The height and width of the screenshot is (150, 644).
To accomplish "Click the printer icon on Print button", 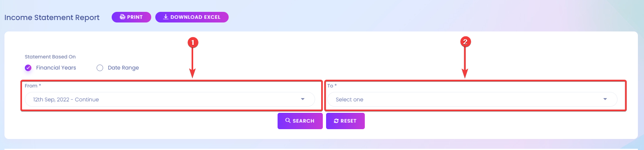I will click(122, 17).
